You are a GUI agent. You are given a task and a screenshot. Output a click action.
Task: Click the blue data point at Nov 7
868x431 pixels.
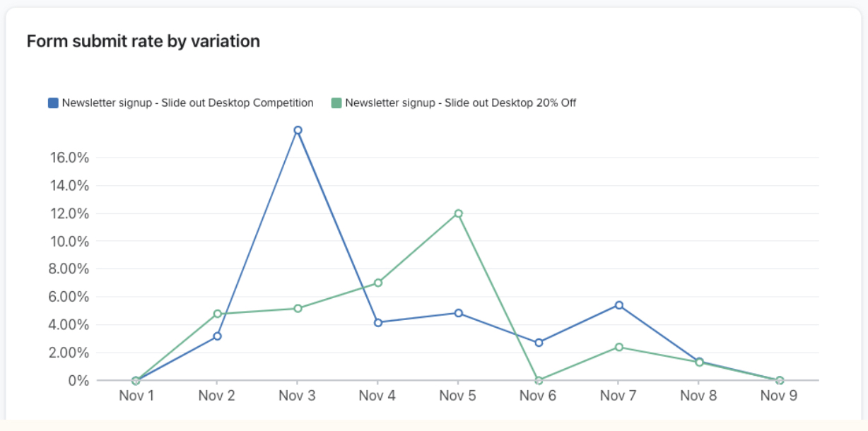pos(618,305)
